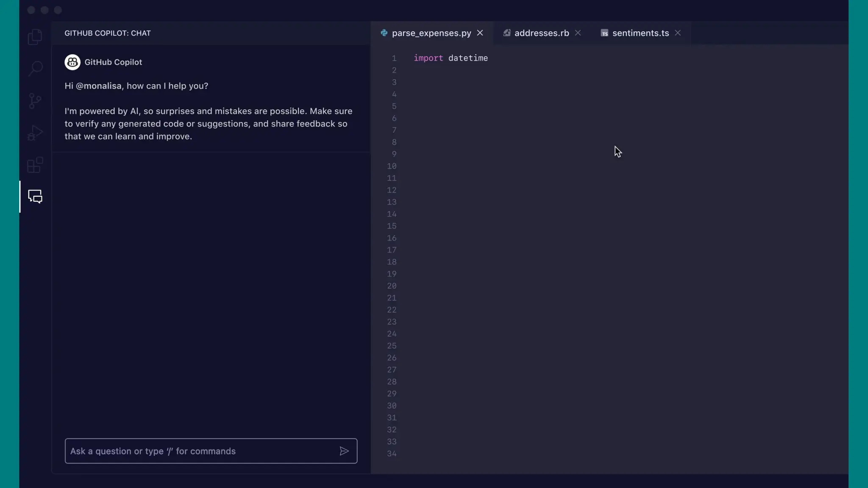
Task: Open the Explorer files icon
Action: (x=35, y=37)
